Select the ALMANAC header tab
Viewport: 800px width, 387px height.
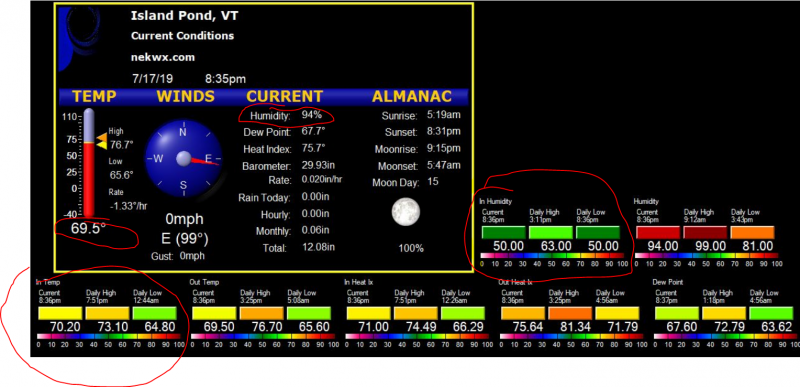click(x=412, y=96)
